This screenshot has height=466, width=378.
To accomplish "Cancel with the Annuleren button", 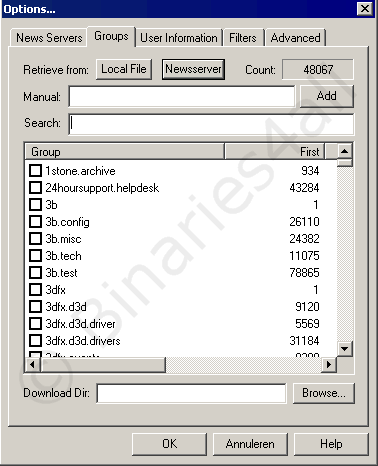I will (250, 444).
